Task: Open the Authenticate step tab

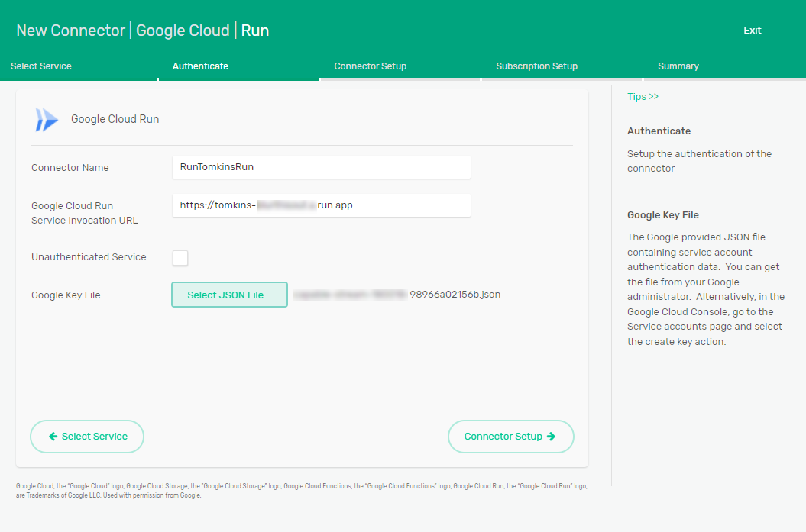Action: (200, 66)
